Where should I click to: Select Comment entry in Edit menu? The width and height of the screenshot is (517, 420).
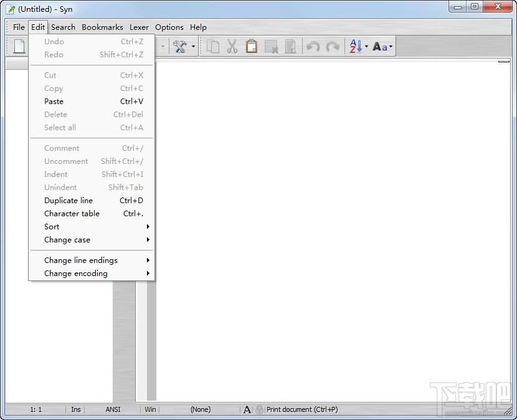pos(92,148)
